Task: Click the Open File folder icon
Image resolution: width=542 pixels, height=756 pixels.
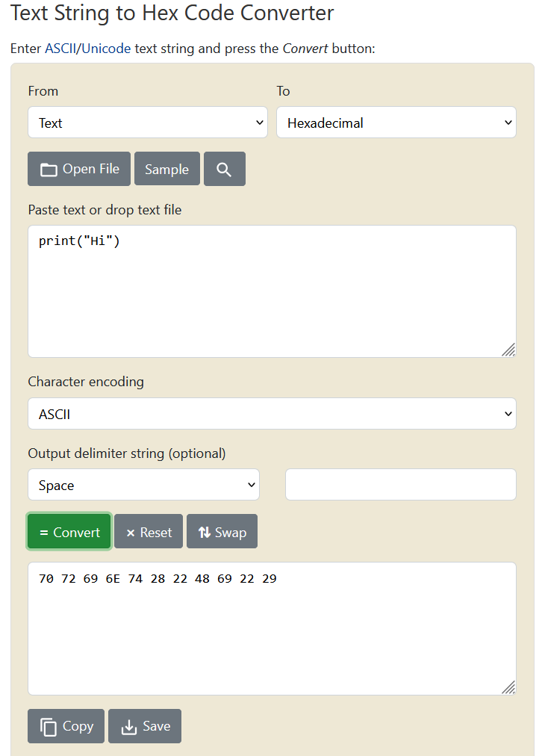Action: [48, 168]
